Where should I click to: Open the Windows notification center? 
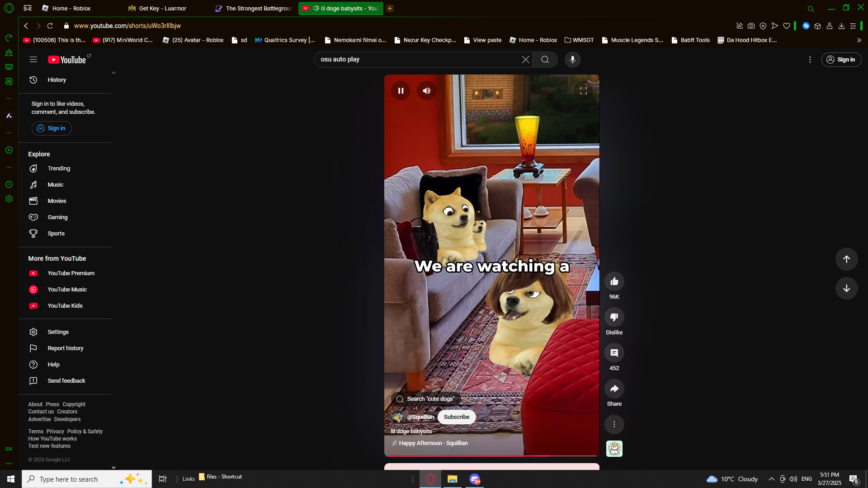(854, 479)
